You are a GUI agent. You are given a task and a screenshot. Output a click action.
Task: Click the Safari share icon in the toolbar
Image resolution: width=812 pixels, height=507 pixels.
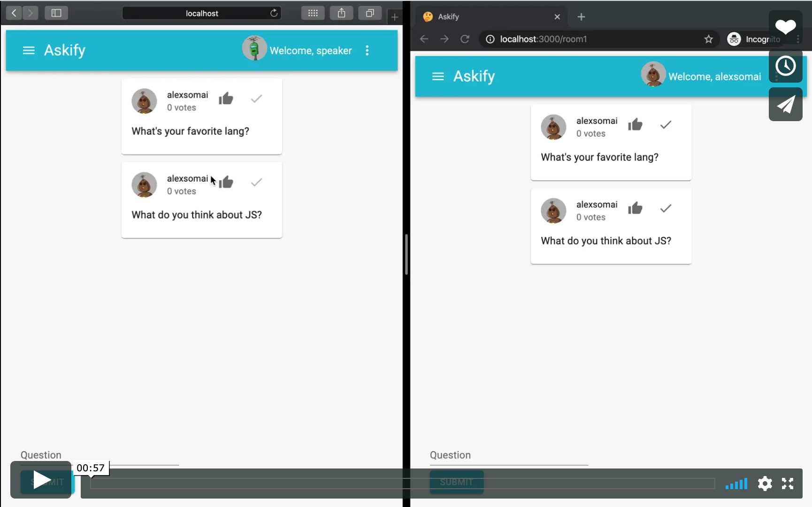point(341,13)
